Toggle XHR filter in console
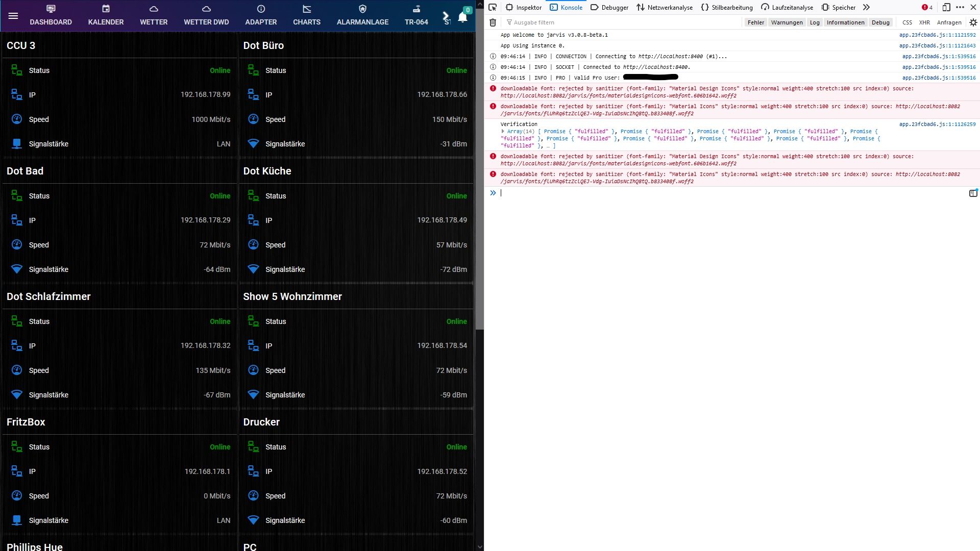The height and width of the screenshot is (551, 980). (x=924, y=22)
